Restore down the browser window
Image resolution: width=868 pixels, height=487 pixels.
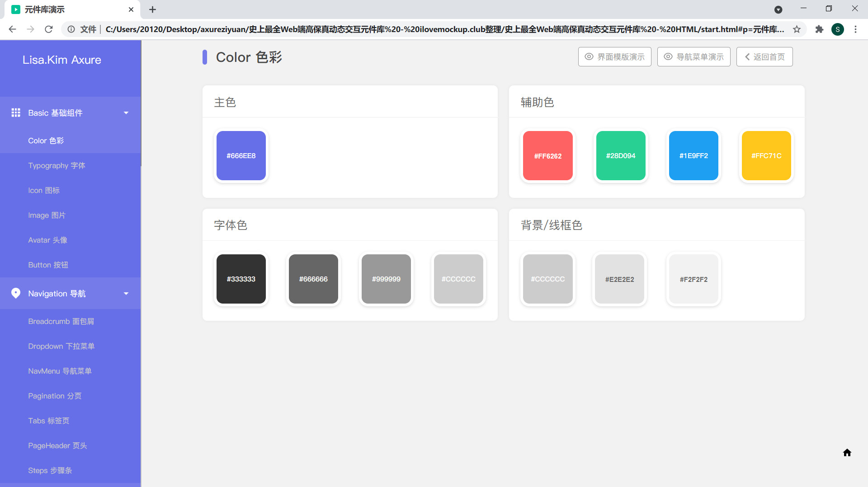pos(829,9)
